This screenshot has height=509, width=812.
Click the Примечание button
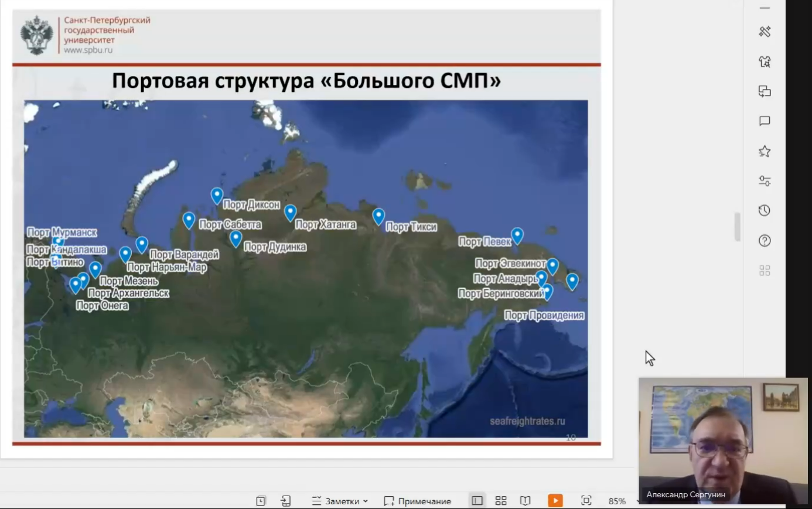(418, 501)
